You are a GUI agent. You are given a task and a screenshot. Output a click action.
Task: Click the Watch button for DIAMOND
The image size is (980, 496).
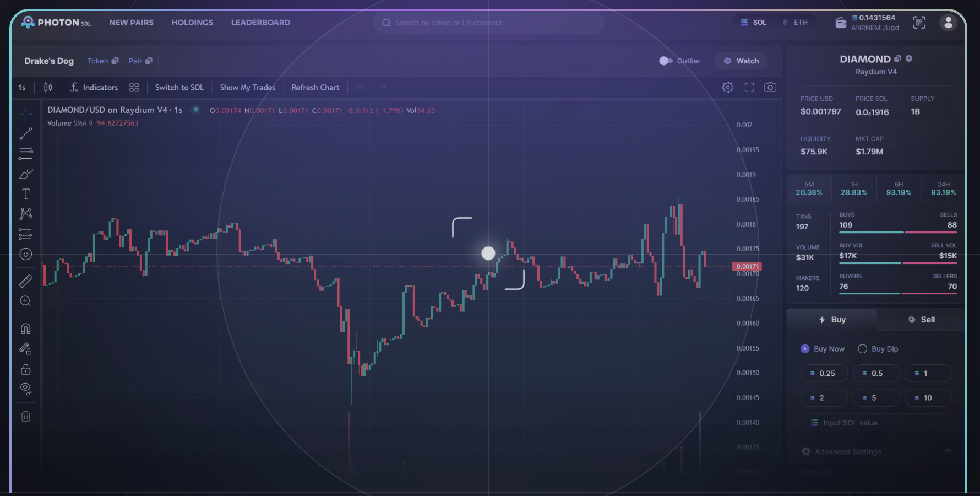[x=741, y=61]
